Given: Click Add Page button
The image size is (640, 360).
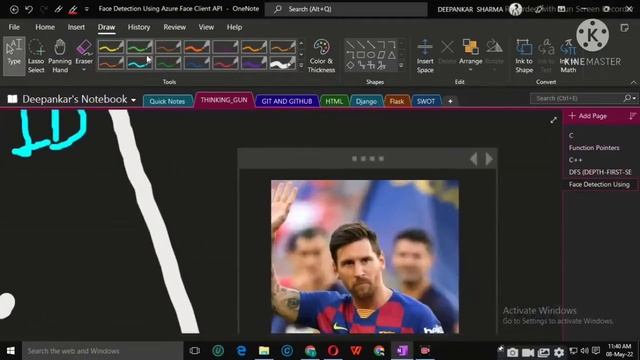Looking at the screenshot, I should (x=587, y=116).
